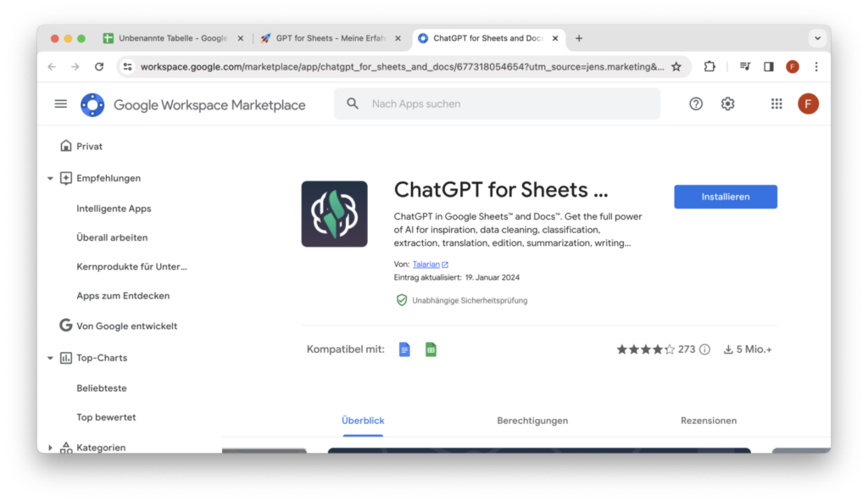Click the Installieren button
Viewport: 868px width, 502px height.
726,197
